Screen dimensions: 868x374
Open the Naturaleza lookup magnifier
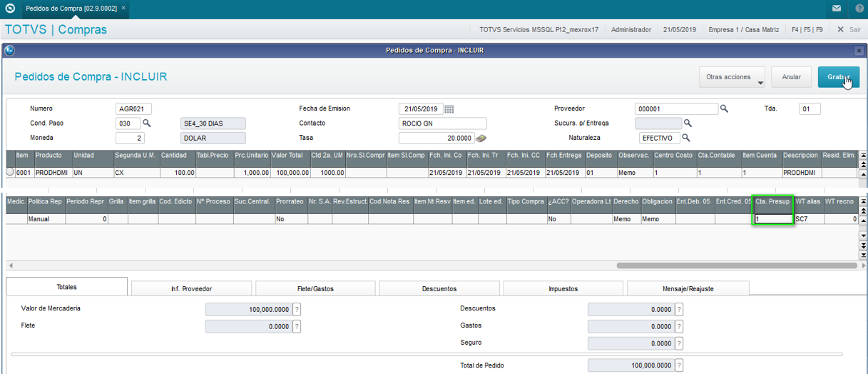tap(686, 138)
